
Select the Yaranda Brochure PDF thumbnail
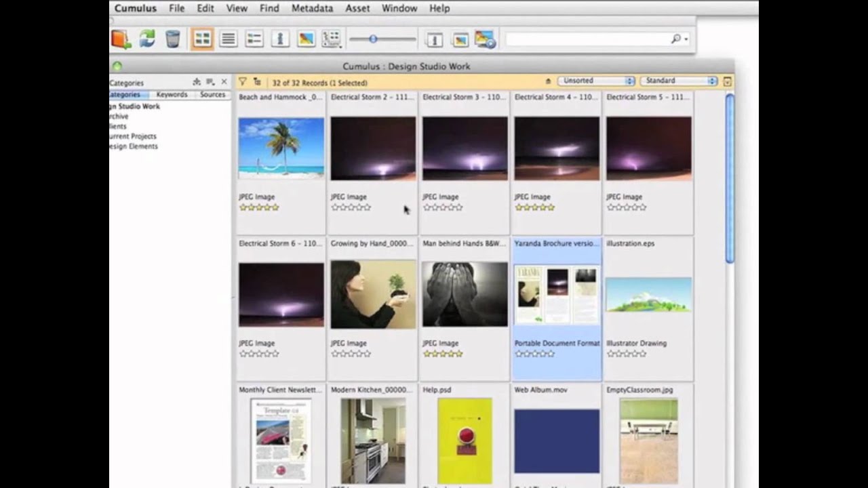pos(557,295)
